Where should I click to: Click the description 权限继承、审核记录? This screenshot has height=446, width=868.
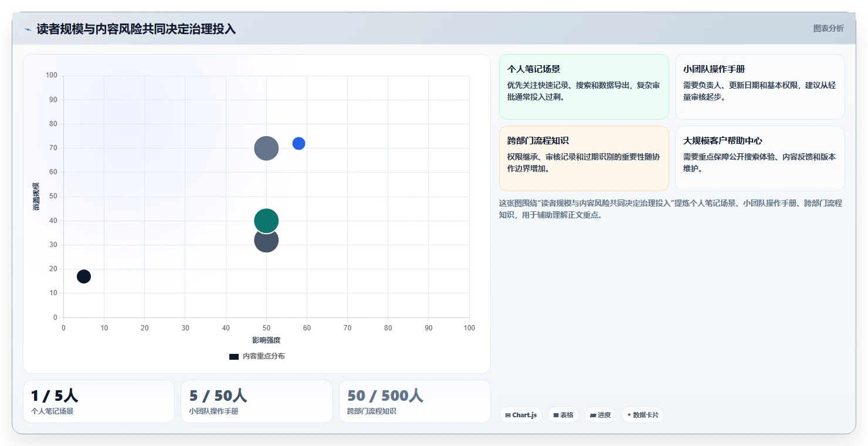(584, 163)
